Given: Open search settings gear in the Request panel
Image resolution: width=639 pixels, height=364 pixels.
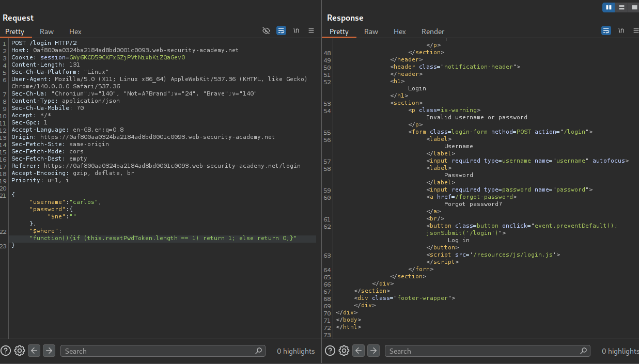Looking at the screenshot, I should pyautogui.click(x=20, y=351).
